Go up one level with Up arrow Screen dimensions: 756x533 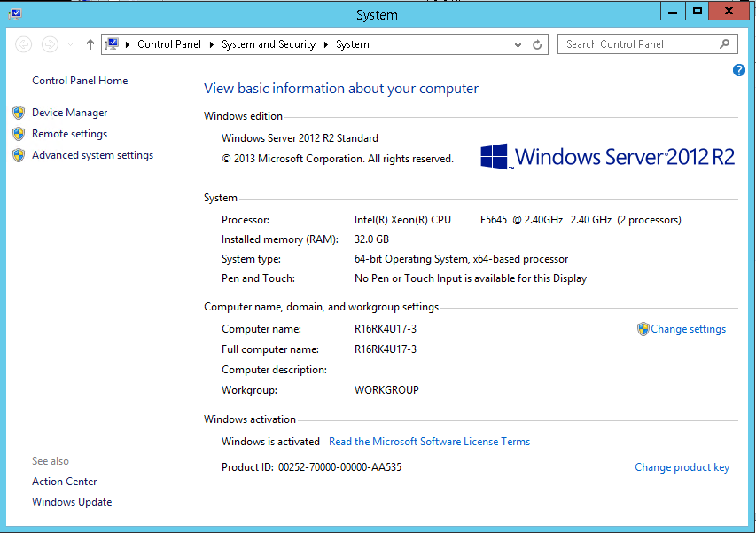(90, 44)
